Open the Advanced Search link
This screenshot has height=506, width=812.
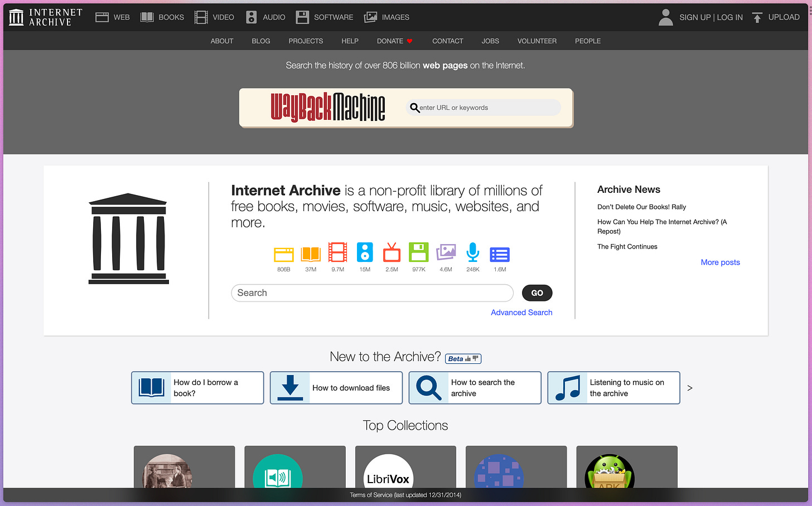[521, 313]
